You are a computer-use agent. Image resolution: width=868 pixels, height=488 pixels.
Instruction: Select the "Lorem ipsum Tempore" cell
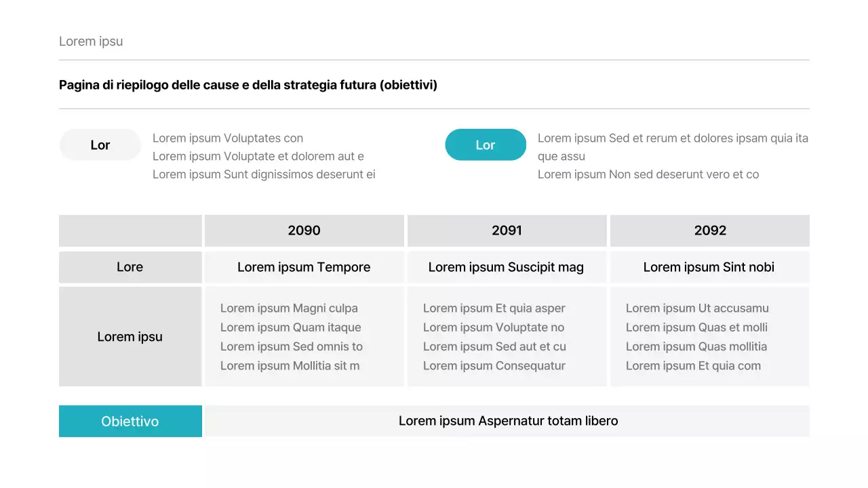pyautogui.click(x=304, y=267)
